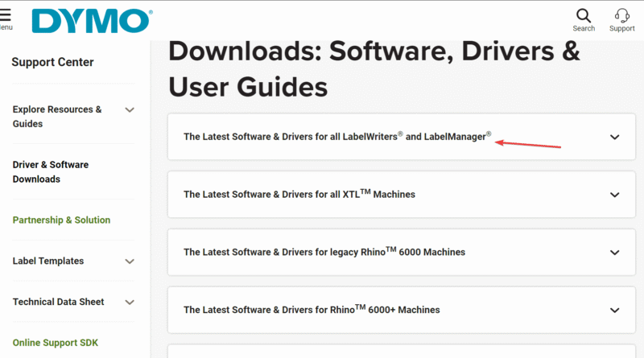Open the Online Support SDK link
The width and height of the screenshot is (644, 358).
(x=55, y=344)
